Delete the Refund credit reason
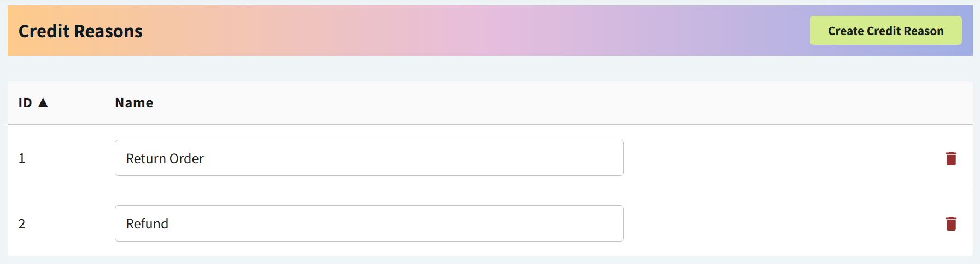 click(951, 223)
